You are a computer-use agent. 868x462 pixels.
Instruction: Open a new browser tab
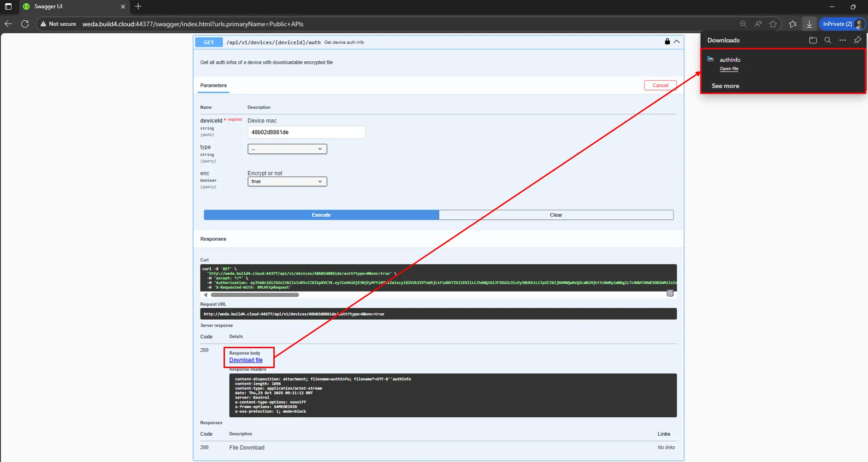pos(138,6)
